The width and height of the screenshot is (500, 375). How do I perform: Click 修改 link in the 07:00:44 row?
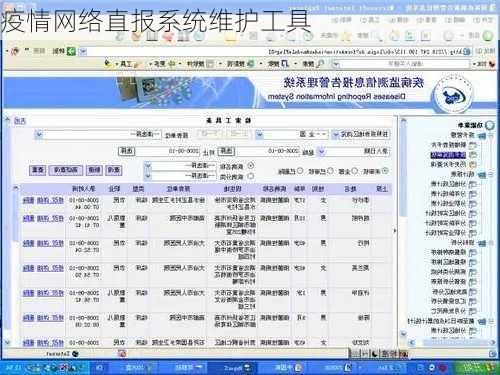[58, 200]
